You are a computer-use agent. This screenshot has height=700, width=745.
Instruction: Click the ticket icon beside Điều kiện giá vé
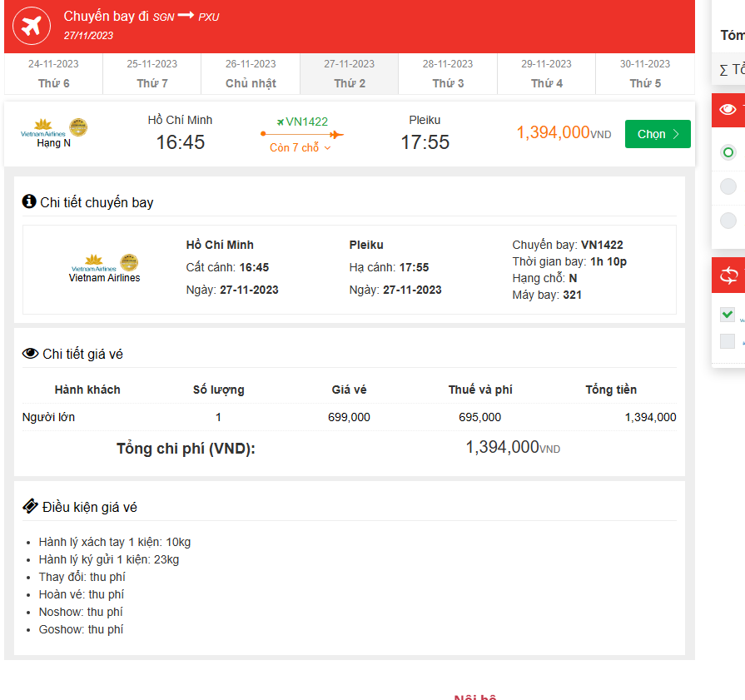(x=30, y=506)
